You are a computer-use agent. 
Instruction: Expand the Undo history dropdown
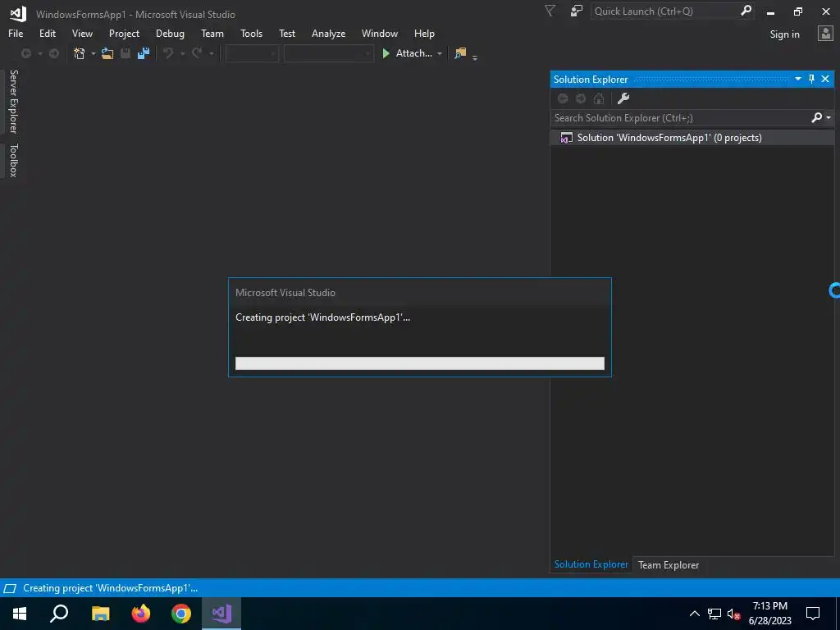point(182,53)
